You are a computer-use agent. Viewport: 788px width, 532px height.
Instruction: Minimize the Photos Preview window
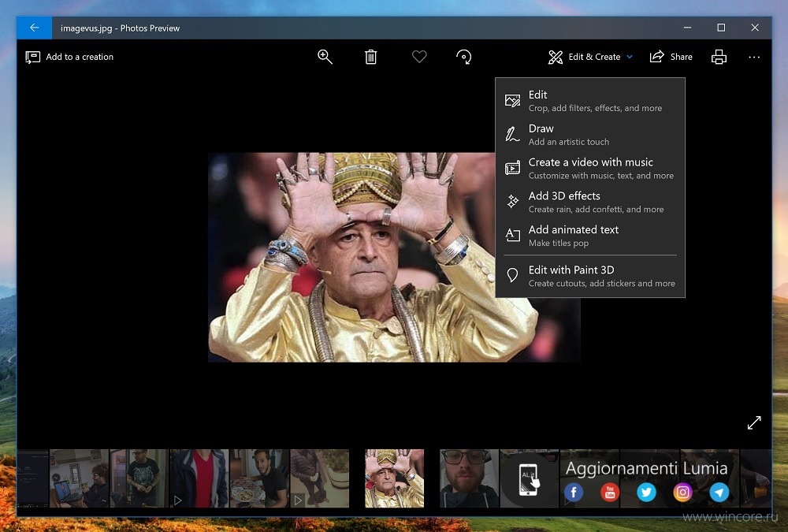click(687, 28)
